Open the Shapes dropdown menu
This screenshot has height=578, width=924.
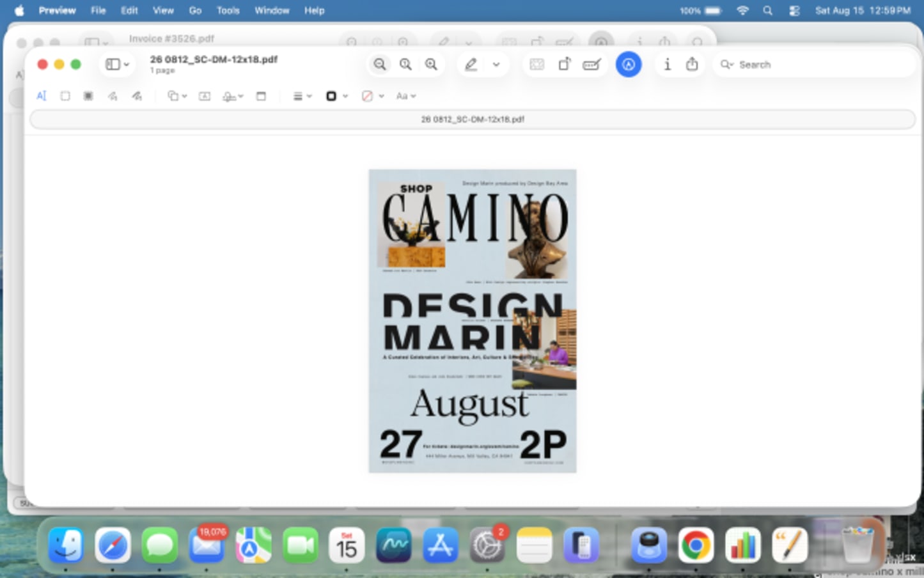pyautogui.click(x=176, y=96)
